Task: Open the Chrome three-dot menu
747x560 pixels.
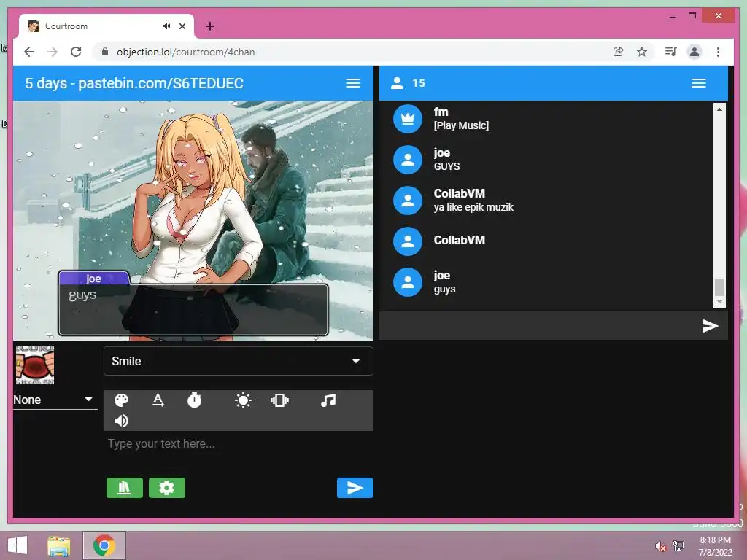Action: [718, 52]
